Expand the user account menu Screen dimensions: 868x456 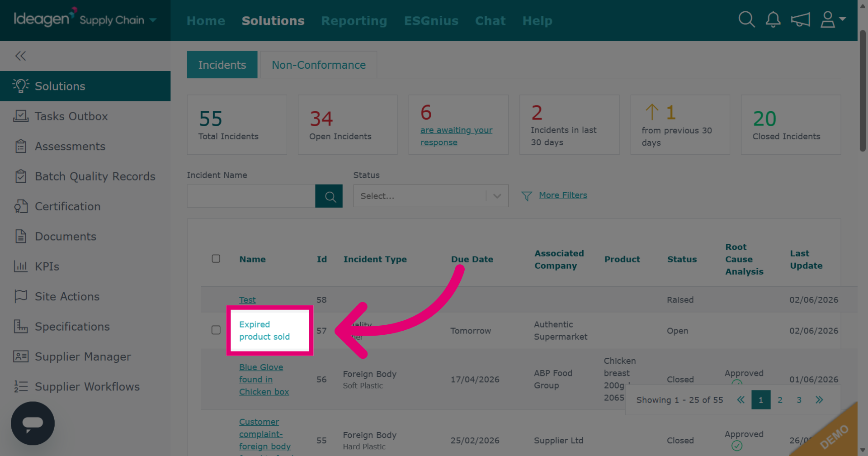tap(833, 19)
